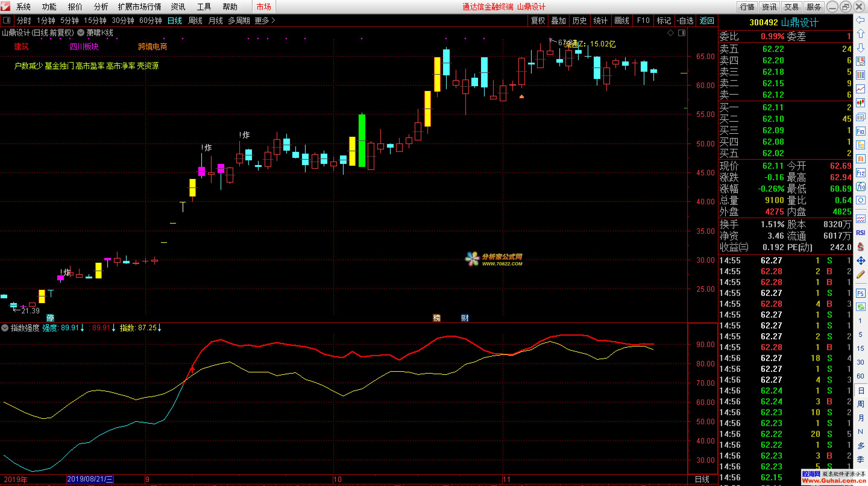Click the F5 chart switch sidebar icon

pos(860,293)
